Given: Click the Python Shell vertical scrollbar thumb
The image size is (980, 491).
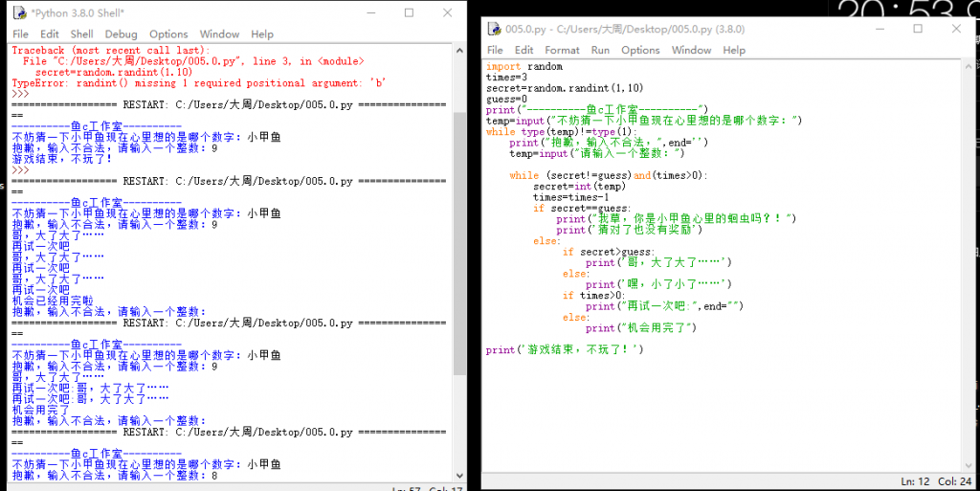Looking at the screenshot, I should pyautogui.click(x=459, y=244).
